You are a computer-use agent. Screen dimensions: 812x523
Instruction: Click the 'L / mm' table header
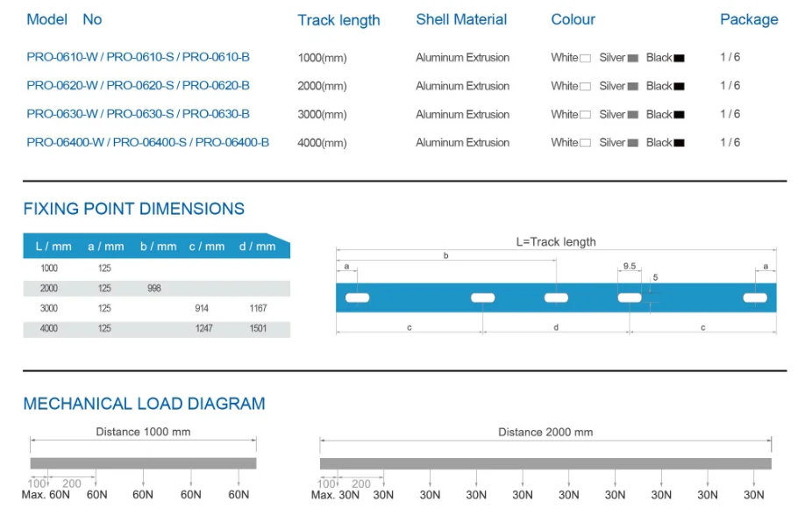[53, 247]
